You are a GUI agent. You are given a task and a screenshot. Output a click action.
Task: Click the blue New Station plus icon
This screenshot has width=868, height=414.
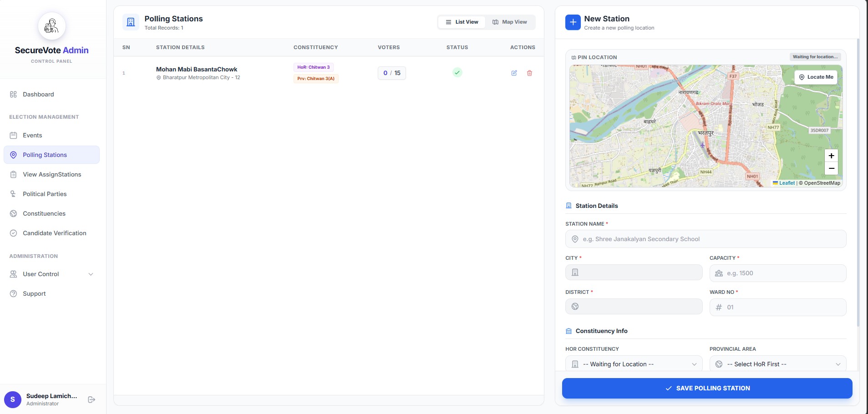pos(573,22)
